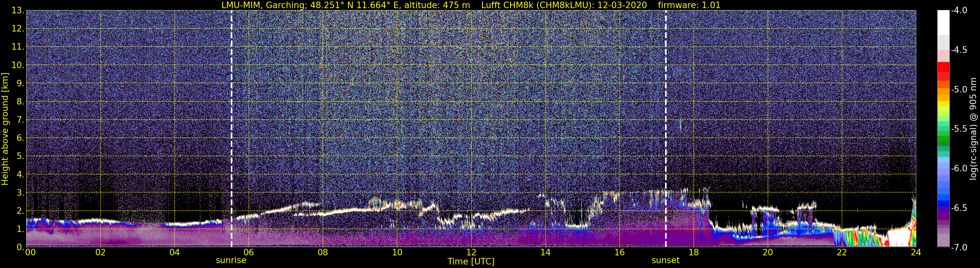Screen dimensions: 980x268
Task: Click the time axis tick label '08'
Action: click(323, 252)
